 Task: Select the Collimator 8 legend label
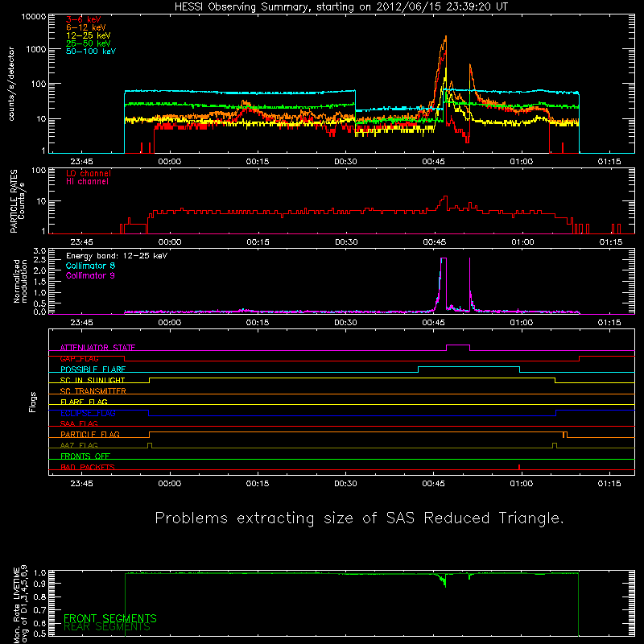90,266
